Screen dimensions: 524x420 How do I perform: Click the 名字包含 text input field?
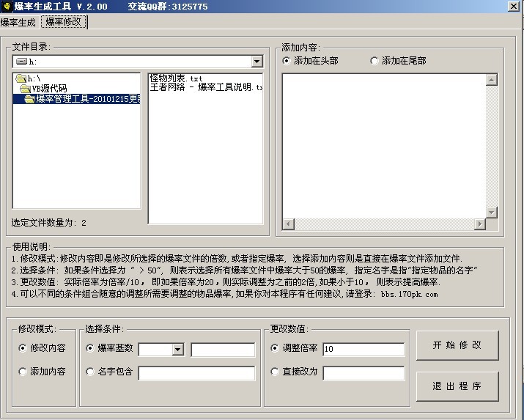[x=196, y=372]
